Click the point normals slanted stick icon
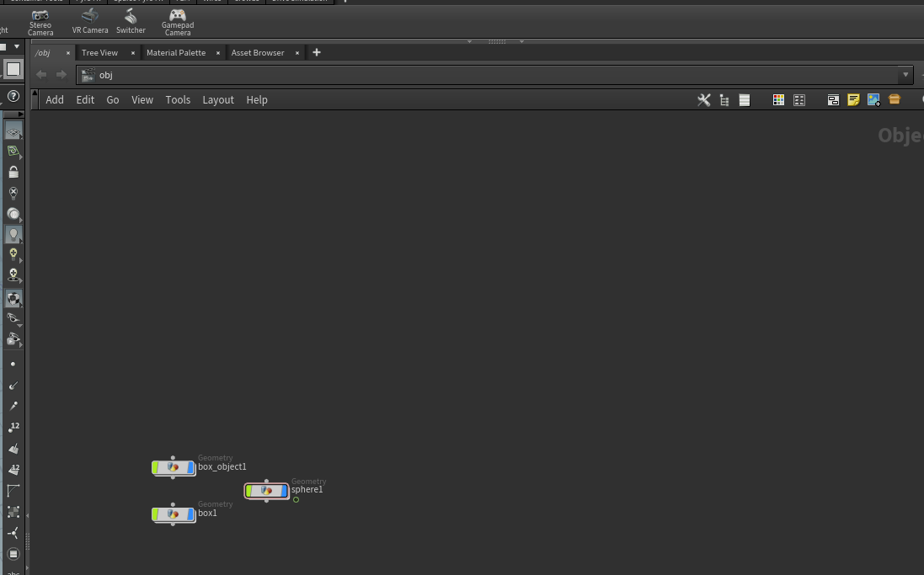Screen dimensions: 924x575 13,407
